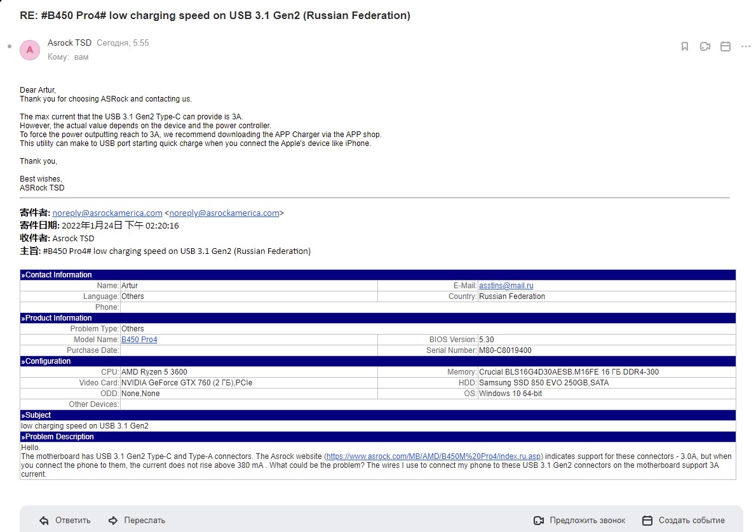Open the three-dot more actions menu
This screenshot has width=756, height=532.
click(745, 46)
